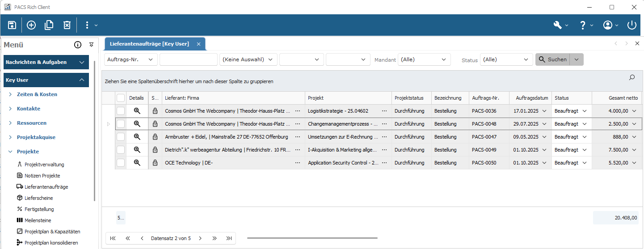The height and width of the screenshot is (249, 644).
Task: Check the box for OCE Technology row
Action: (x=121, y=163)
